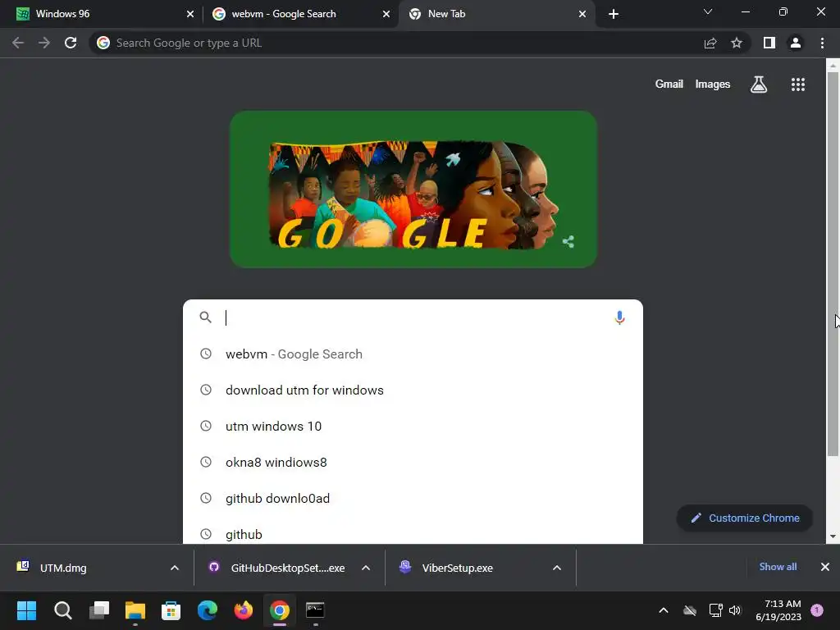Share the Google Doodle

click(x=568, y=242)
